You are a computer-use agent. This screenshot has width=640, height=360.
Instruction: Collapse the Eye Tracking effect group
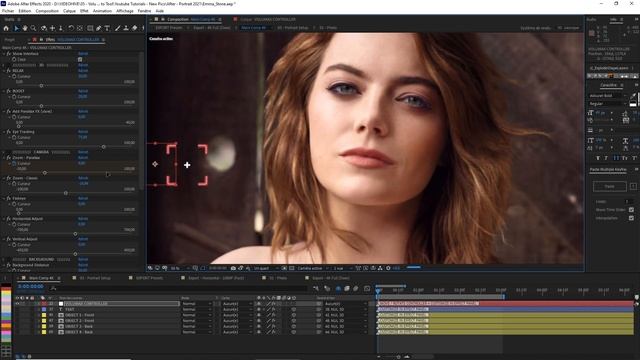point(4,132)
